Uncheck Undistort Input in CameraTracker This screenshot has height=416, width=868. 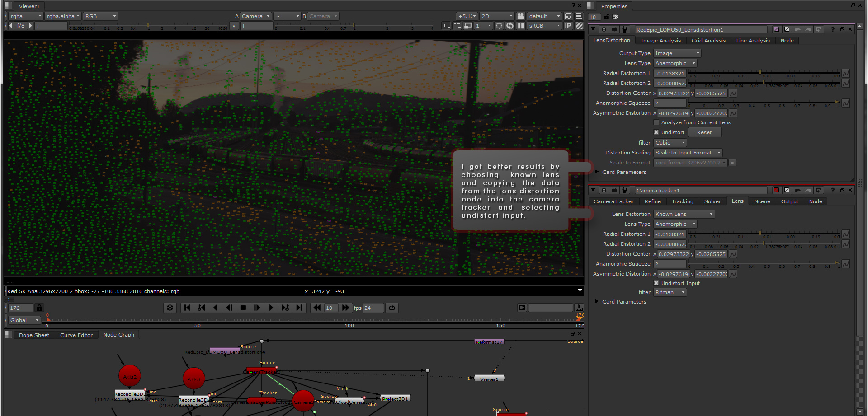(x=656, y=283)
